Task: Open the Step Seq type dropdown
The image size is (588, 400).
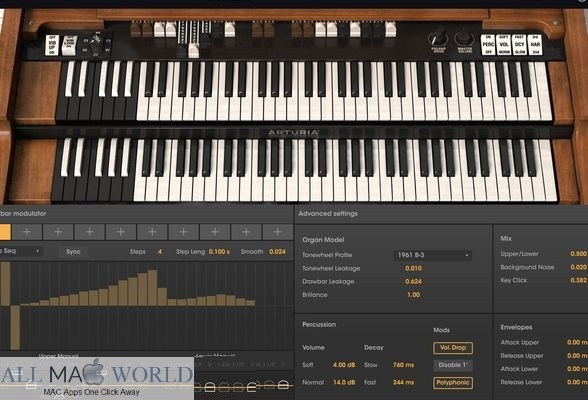Action: pyautogui.click(x=21, y=251)
